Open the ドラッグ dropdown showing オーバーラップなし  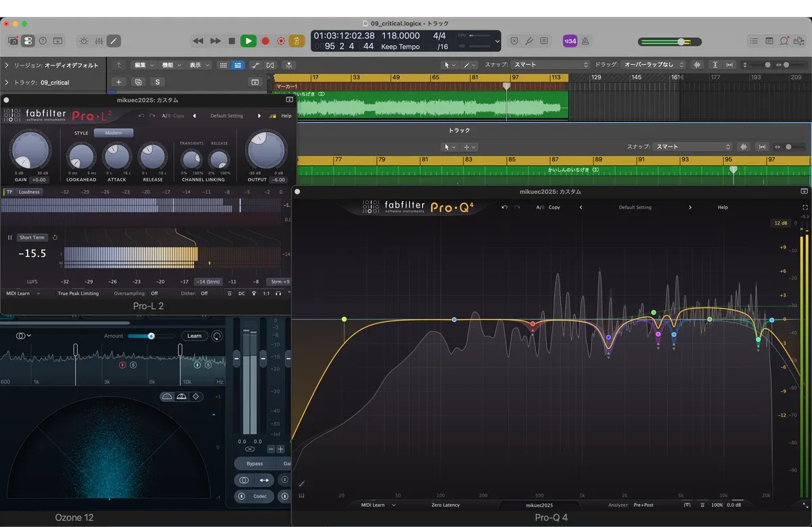652,65
